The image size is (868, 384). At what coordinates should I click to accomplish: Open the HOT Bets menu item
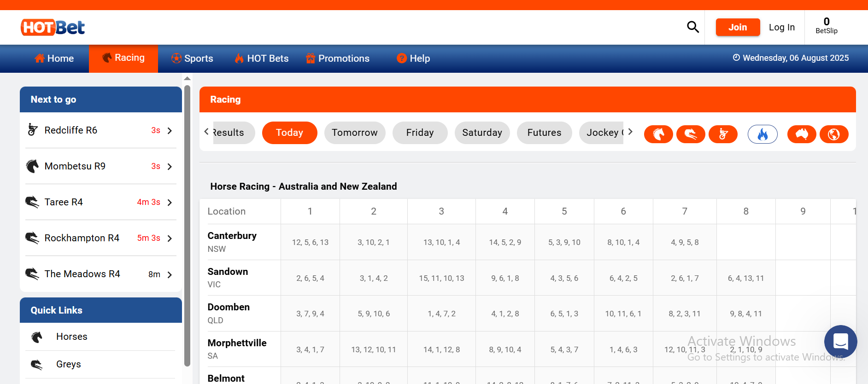pyautogui.click(x=261, y=58)
